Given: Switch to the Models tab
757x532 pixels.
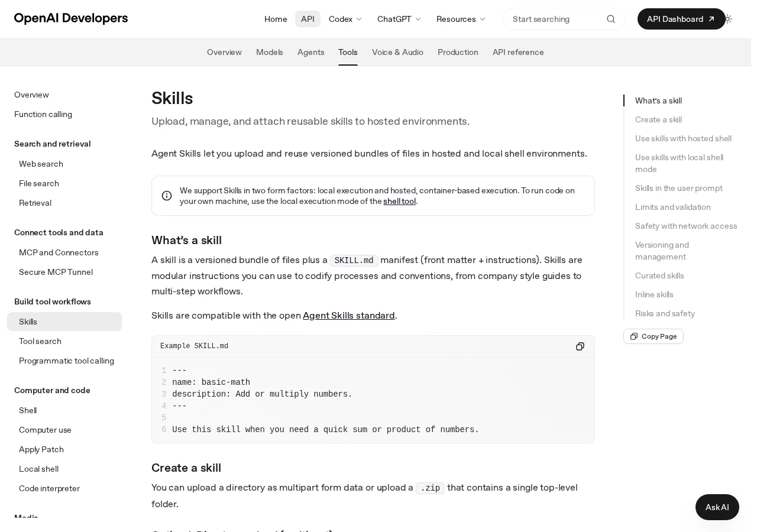Looking at the screenshot, I should pyautogui.click(x=270, y=52).
